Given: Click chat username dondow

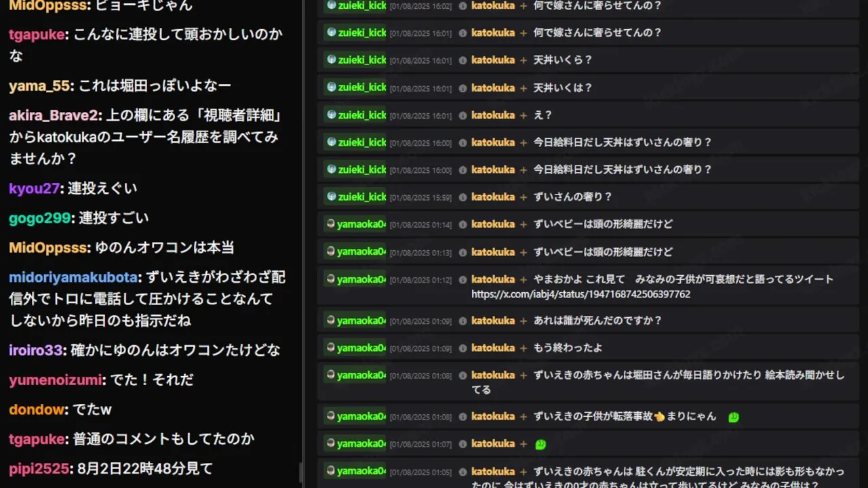Looking at the screenshot, I should [x=37, y=409].
